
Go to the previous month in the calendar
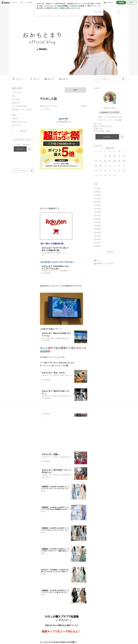click(x=102, y=148)
